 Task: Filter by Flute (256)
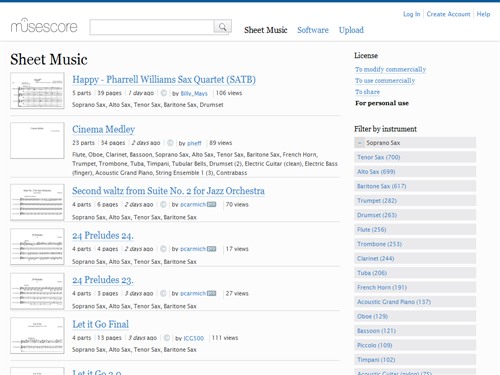click(x=415, y=229)
